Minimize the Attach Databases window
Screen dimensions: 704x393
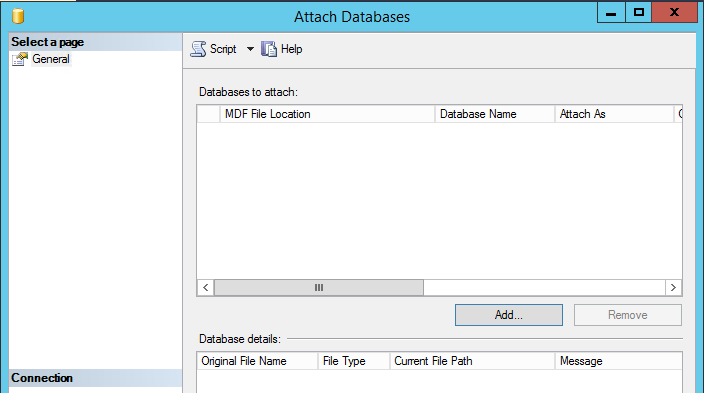pos(611,13)
